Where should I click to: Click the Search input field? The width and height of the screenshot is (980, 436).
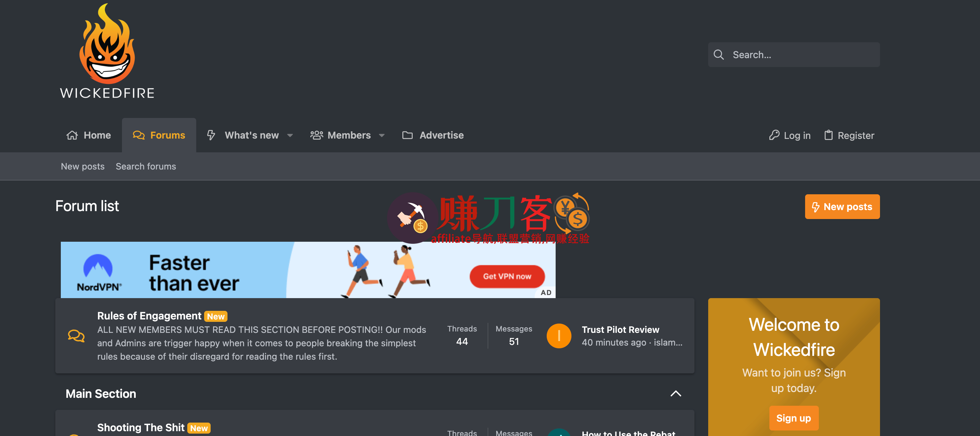[803, 55]
